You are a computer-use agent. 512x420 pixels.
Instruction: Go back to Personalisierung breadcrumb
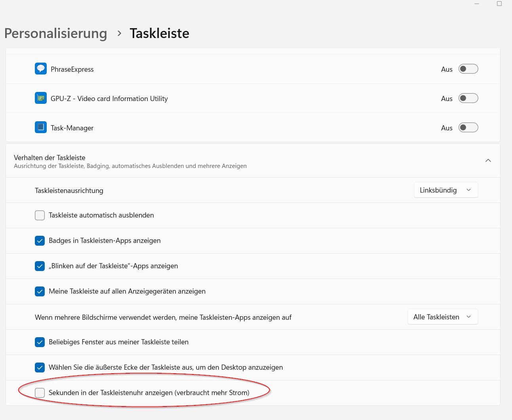pyautogui.click(x=56, y=33)
